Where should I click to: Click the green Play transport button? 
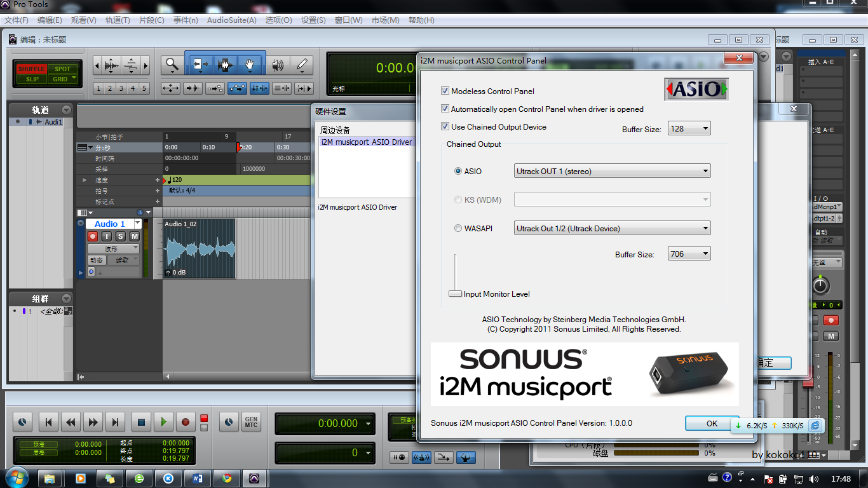tap(163, 421)
